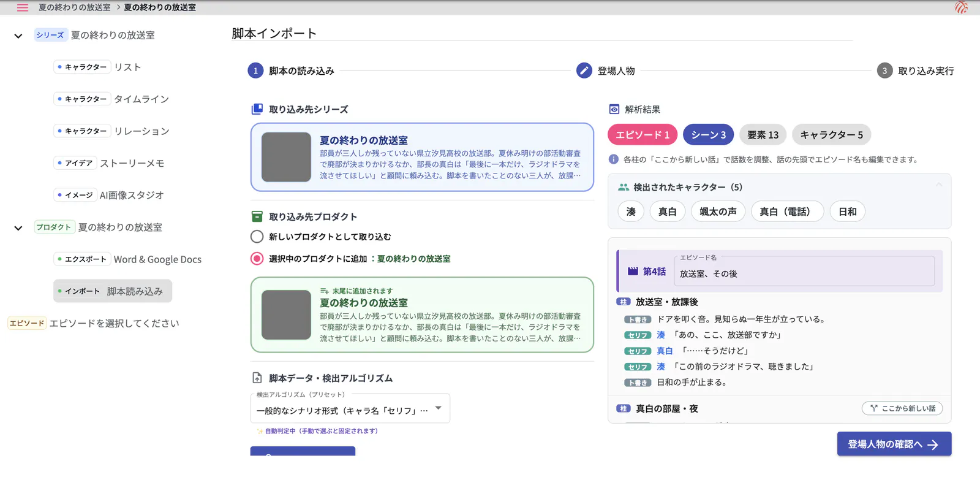Screen dimensions: 980x477
Task: Click the 解析結果 eye preview icon
Action: 614,109
